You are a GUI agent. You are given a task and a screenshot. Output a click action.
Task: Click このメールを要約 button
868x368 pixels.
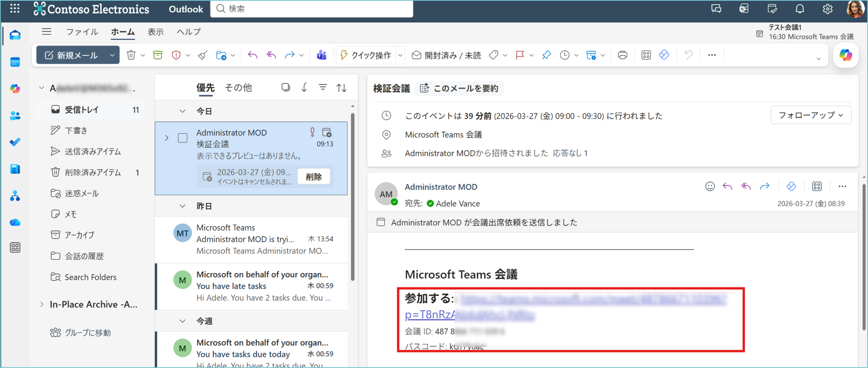[459, 89]
